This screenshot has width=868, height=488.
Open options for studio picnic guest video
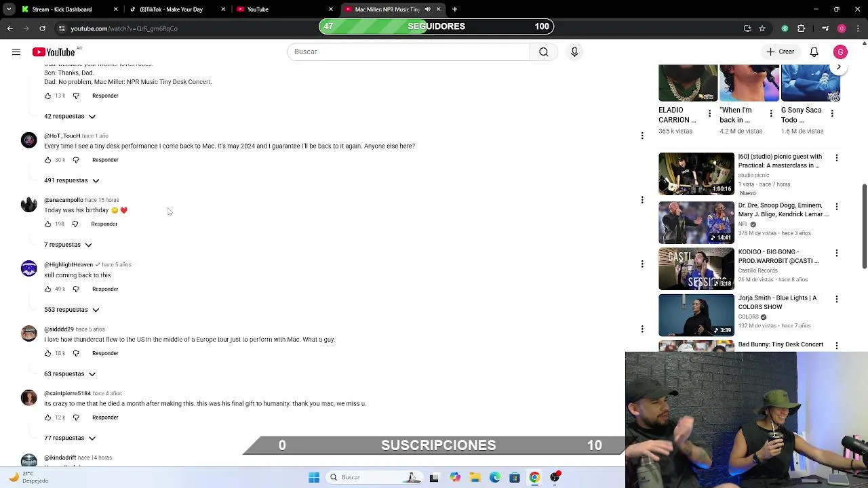[836, 157]
